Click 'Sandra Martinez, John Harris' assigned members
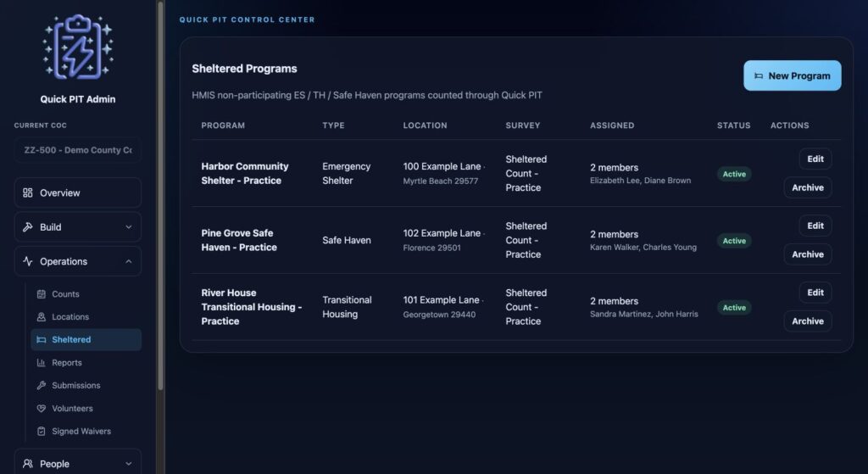Screen dimensions: 868x474 (644, 314)
